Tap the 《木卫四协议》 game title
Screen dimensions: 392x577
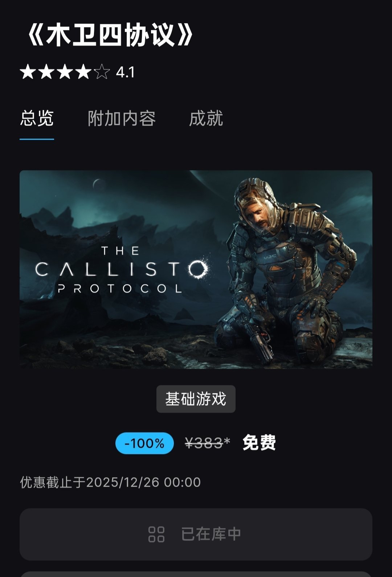click(110, 35)
